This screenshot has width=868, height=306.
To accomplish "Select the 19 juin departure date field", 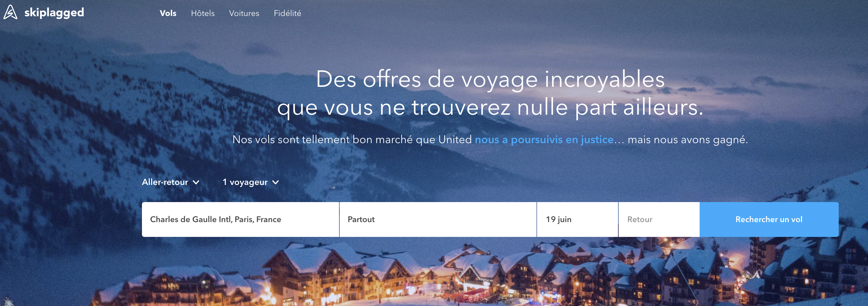I will (577, 219).
